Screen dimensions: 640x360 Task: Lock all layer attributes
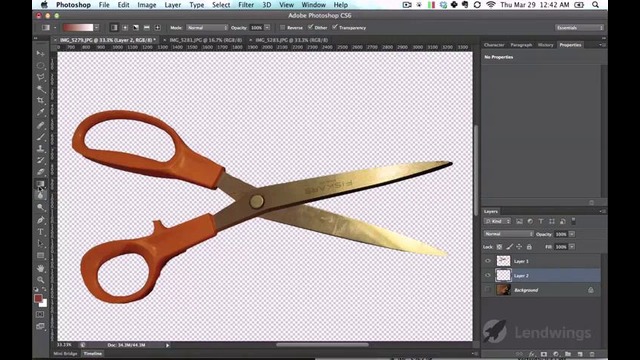pyautogui.click(x=529, y=247)
